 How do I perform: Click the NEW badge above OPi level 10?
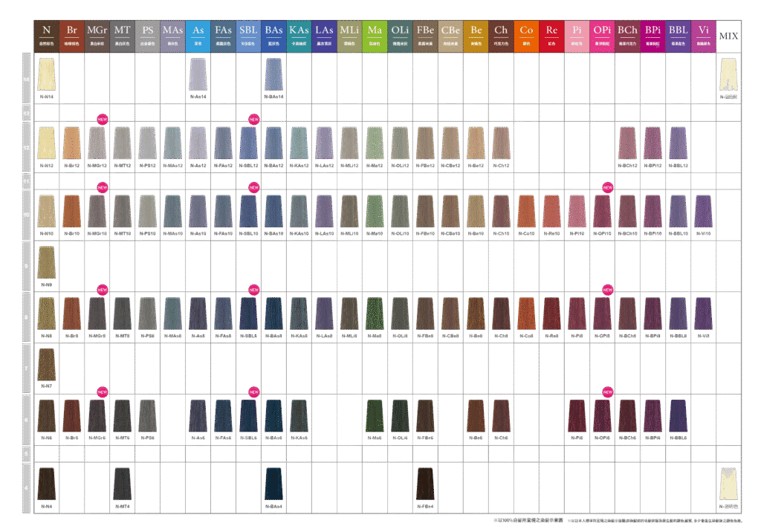[x=607, y=187]
